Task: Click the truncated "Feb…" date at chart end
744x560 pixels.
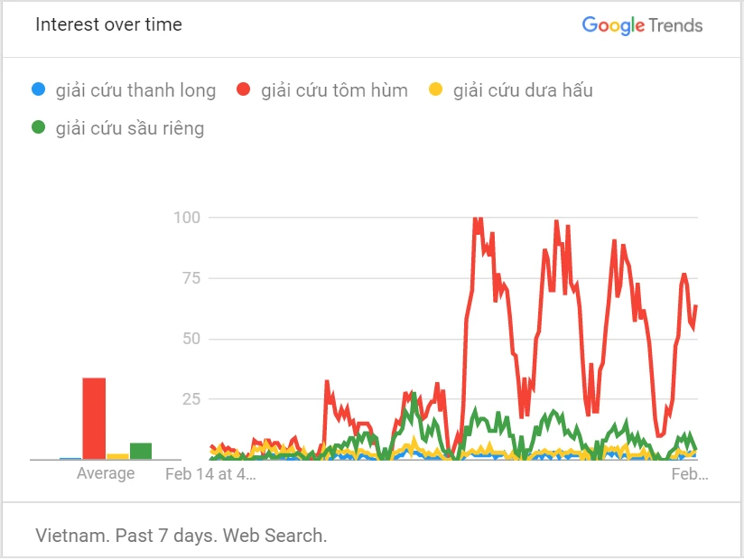Action: click(x=691, y=473)
